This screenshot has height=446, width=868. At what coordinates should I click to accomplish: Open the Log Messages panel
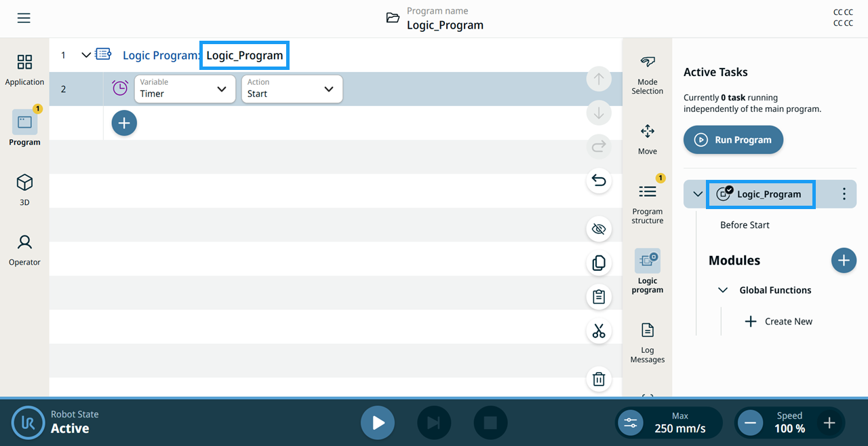647,343
